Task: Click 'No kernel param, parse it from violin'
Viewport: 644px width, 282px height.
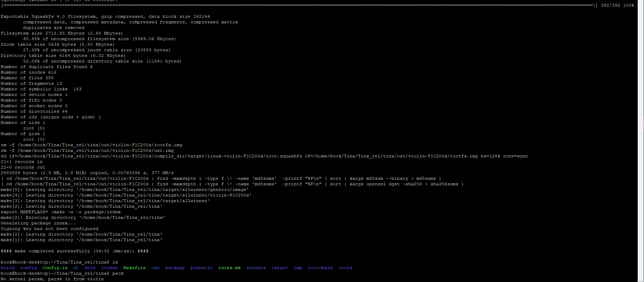Action: pyautogui.click(x=52, y=279)
